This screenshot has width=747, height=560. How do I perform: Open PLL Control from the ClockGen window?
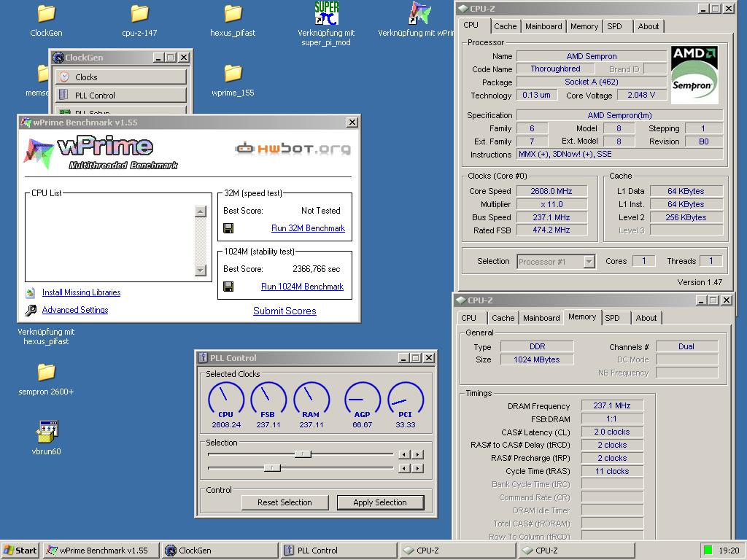121,96
